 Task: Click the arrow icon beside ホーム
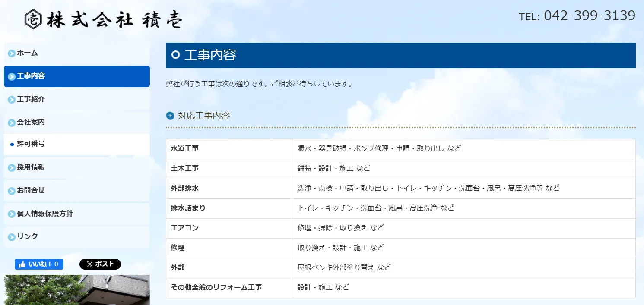pyautogui.click(x=12, y=53)
